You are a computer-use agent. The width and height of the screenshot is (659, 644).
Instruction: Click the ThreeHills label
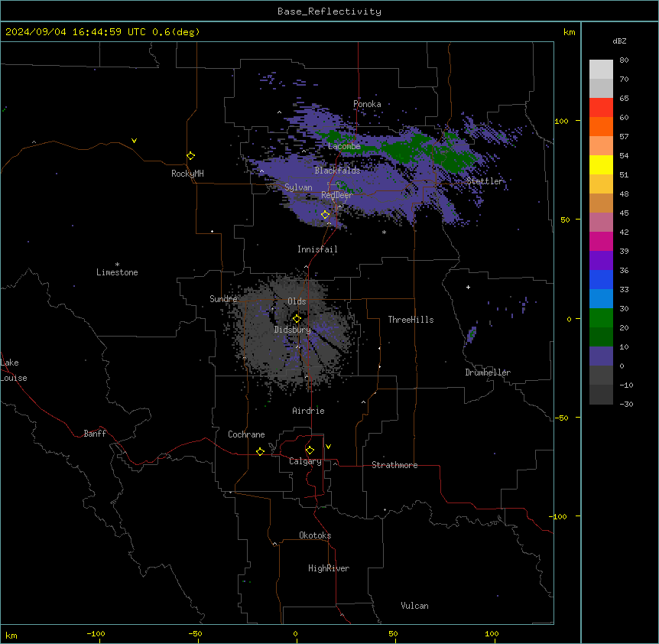click(x=411, y=320)
